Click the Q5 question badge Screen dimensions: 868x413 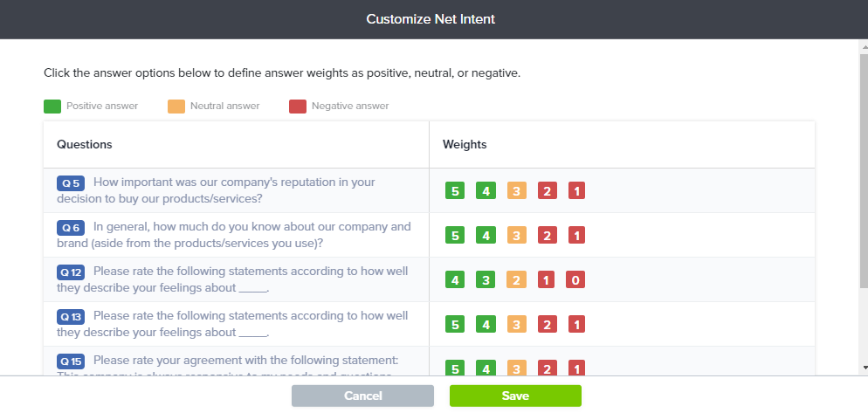pyautogui.click(x=71, y=183)
